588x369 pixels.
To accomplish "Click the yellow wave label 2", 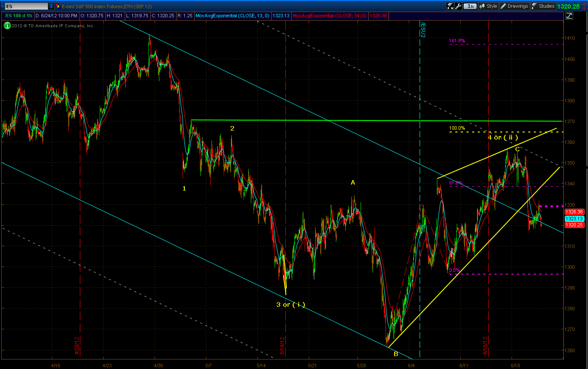I will (x=232, y=128).
